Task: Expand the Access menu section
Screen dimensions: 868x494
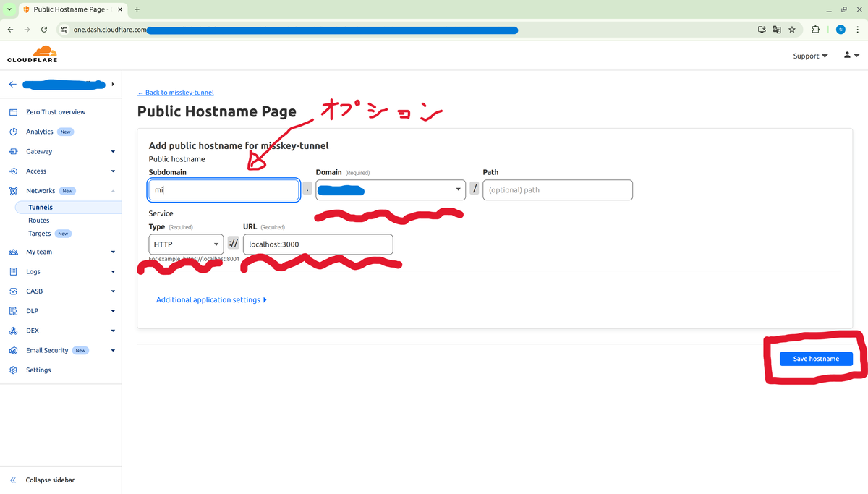Action: point(113,171)
